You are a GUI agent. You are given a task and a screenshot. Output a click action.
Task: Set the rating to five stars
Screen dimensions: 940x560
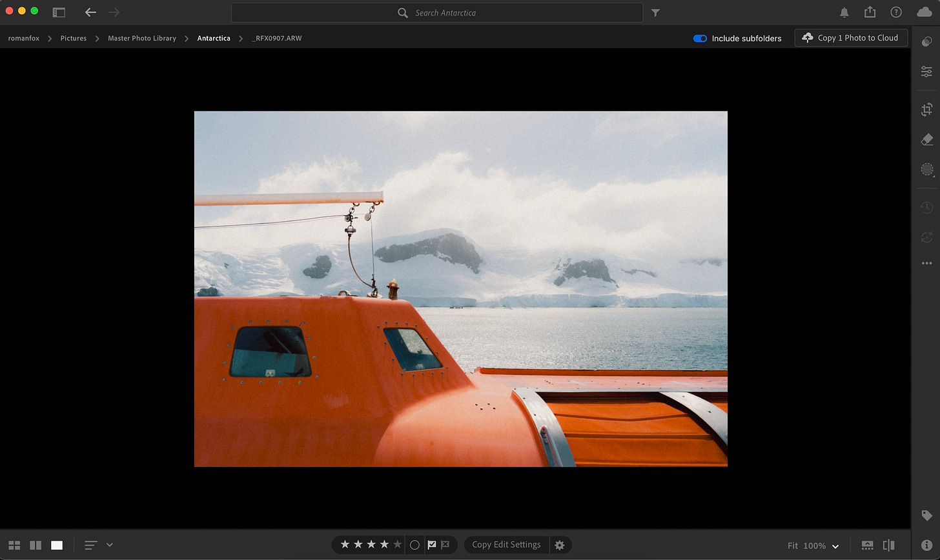tap(397, 545)
